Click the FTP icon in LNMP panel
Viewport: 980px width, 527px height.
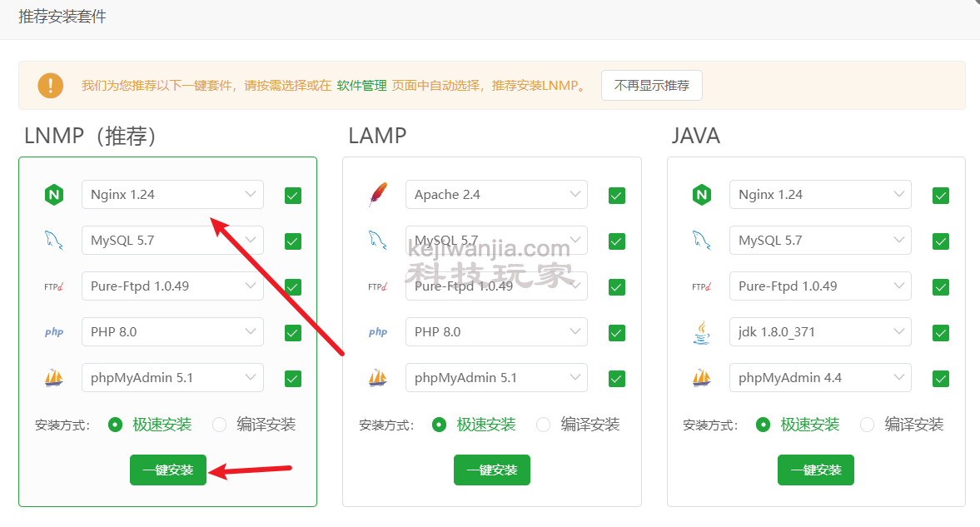pyautogui.click(x=54, y=287)
